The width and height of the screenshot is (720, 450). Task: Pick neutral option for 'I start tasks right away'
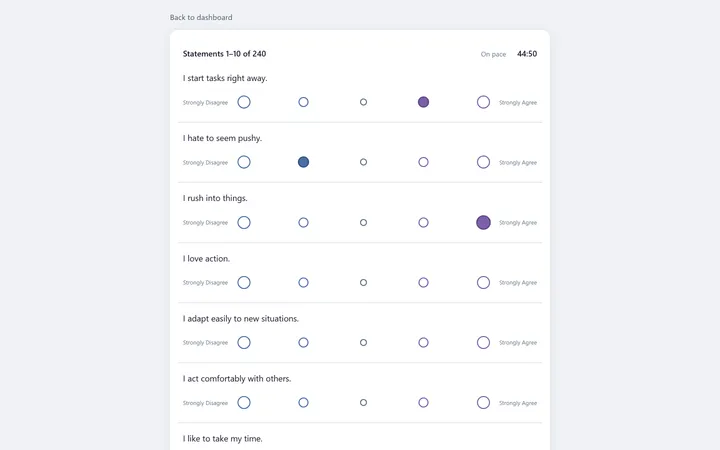363,102
